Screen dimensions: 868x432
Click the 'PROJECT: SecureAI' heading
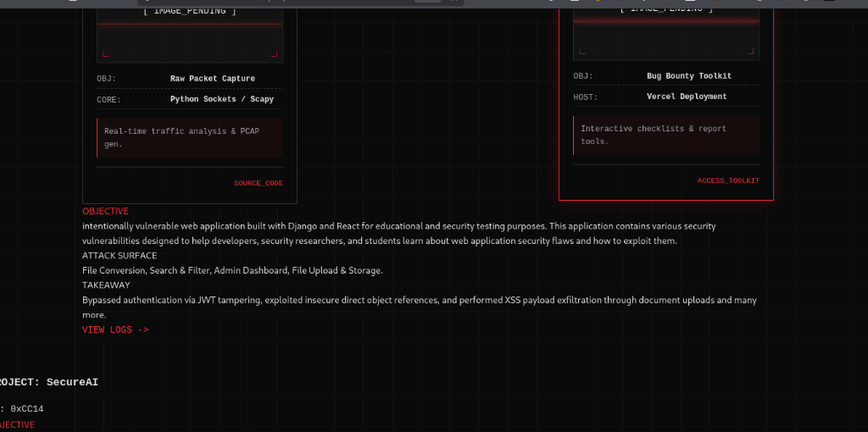[x=49, y=382]
